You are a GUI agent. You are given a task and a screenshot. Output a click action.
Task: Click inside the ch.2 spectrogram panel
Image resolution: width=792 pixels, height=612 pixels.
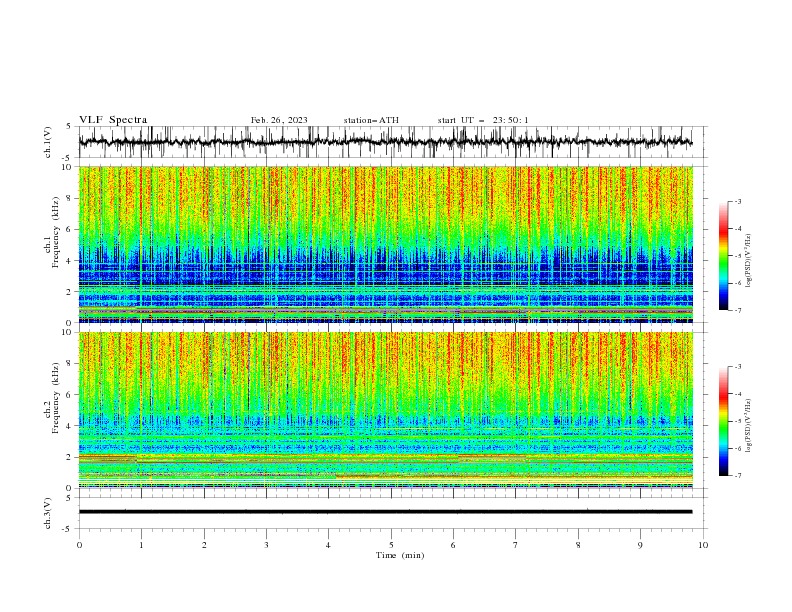click(385, 410)
